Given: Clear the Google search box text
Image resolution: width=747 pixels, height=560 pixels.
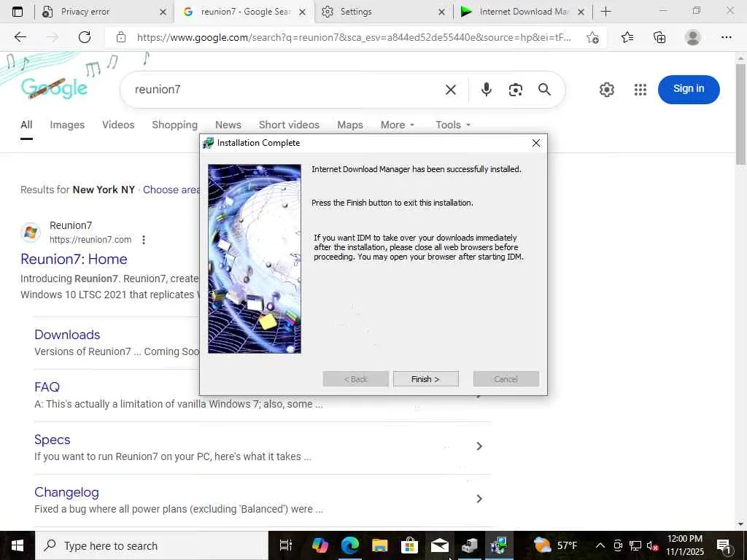Looking at the screenshot, I should 451,90.
